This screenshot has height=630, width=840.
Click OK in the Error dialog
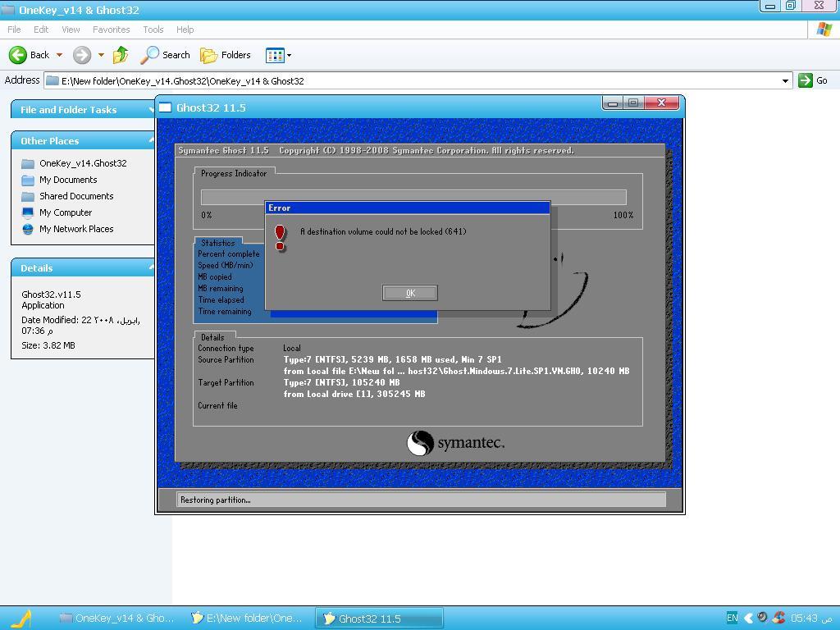coord(410,293)
